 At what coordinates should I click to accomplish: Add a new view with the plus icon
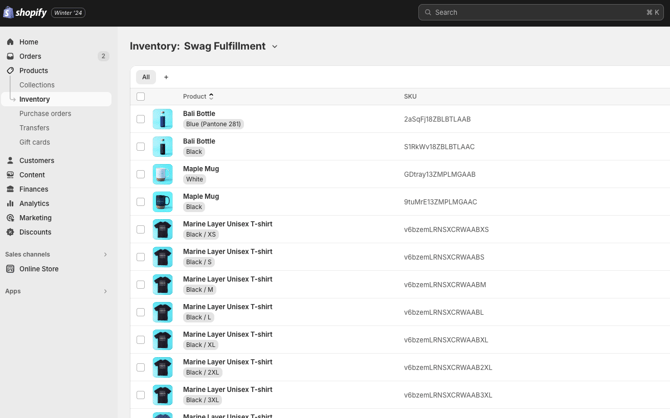tap(166, 77)
